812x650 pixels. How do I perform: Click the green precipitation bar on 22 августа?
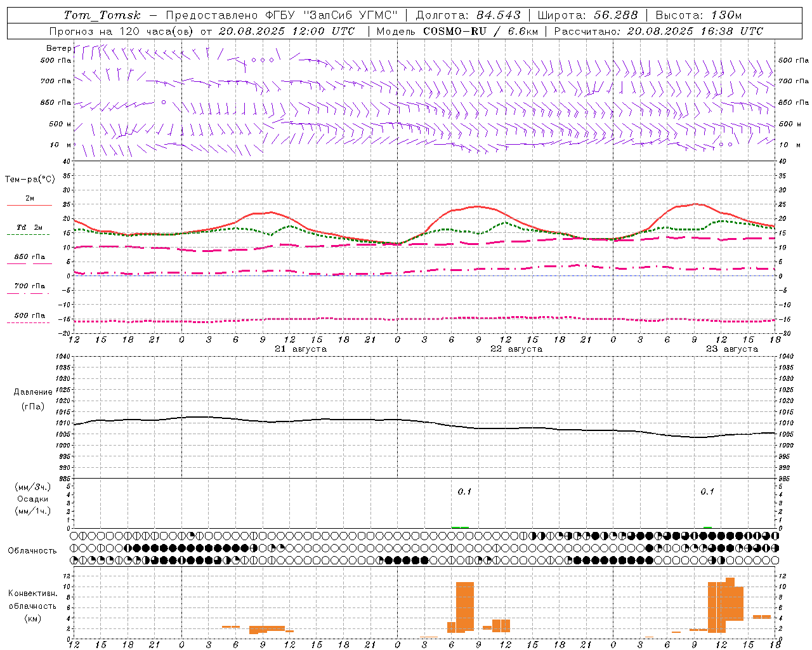point(460,527)
